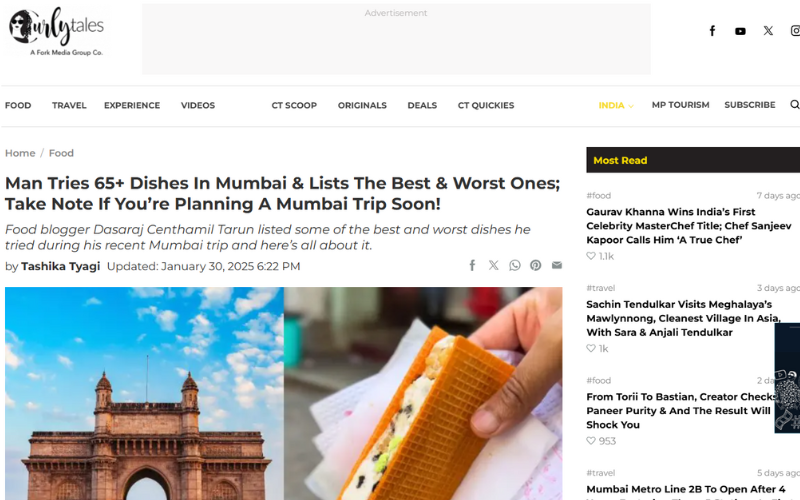
Task: Share article by email icon
Action: coord(557,265)
